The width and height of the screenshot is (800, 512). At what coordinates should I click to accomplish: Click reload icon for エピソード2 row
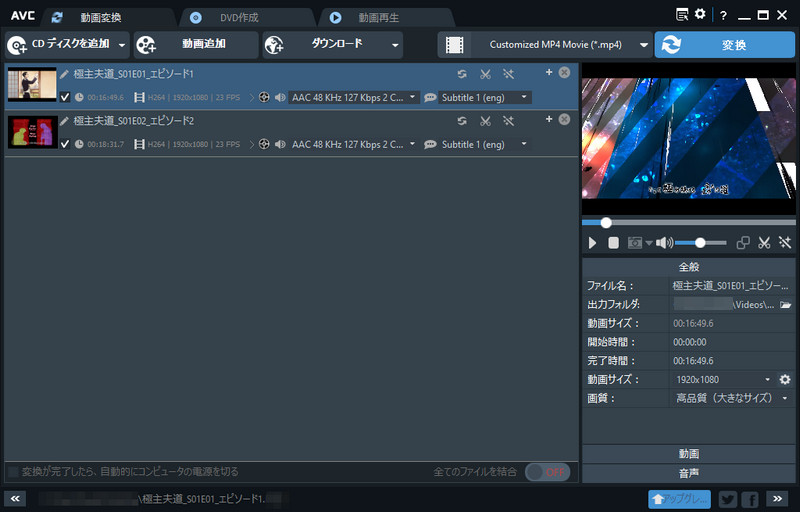click(462, 121)
